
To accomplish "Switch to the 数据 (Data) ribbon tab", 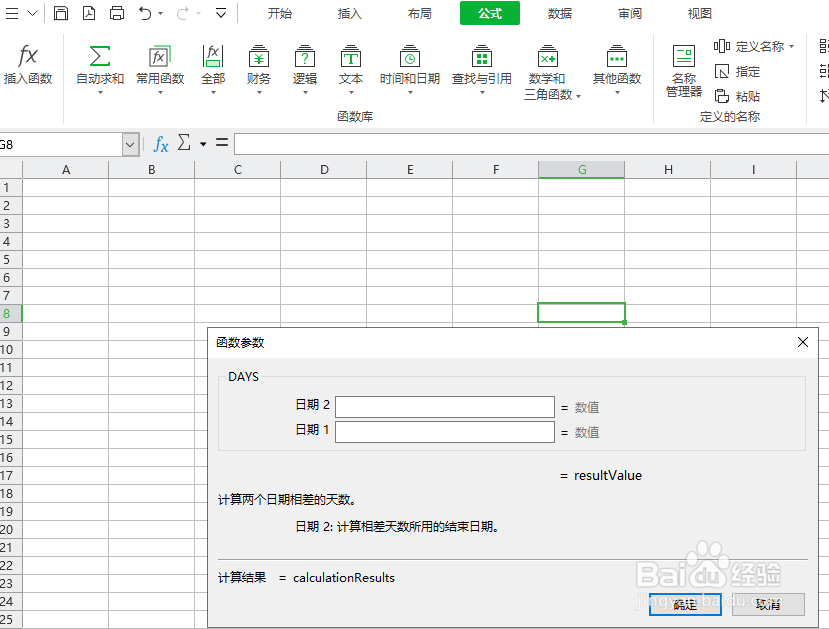I will [559, 13].
